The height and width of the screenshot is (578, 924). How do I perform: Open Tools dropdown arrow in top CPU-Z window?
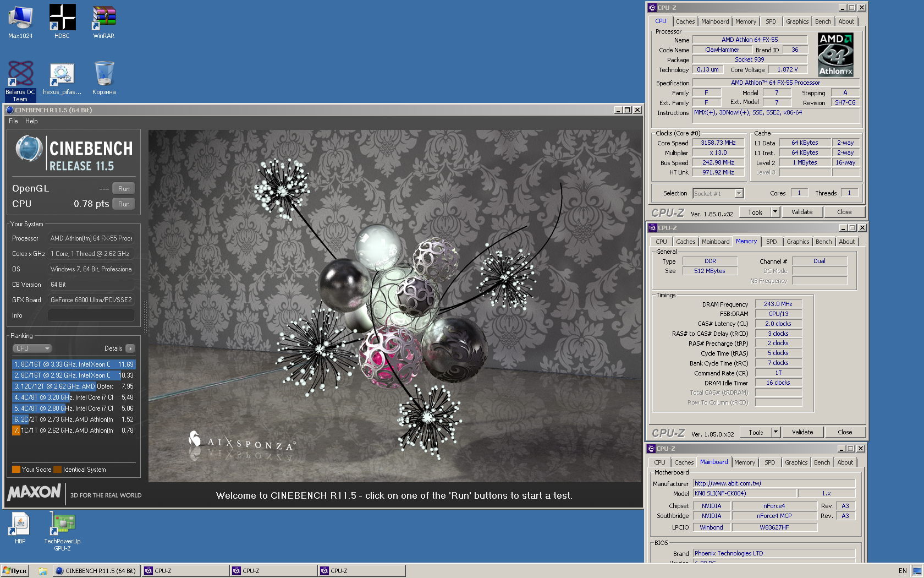point(775,212)
